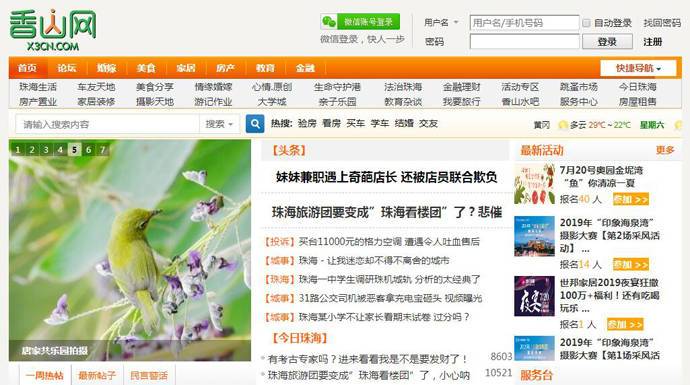Screen dimensions: 690x385
Task: Open the 亲子乐园 forum link
Action: [337, 102]
